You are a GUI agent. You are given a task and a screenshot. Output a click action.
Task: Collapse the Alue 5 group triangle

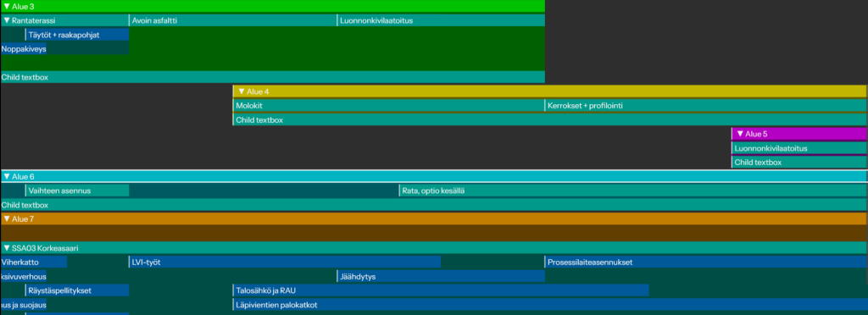pyautogui.click(x=739, y=134)
